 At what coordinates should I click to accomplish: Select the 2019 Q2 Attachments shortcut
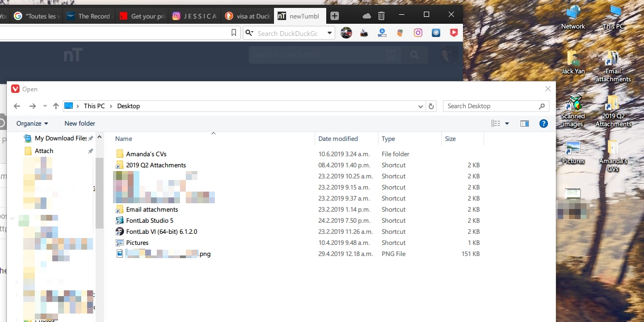pyautogui.click(x=156, y=165)
